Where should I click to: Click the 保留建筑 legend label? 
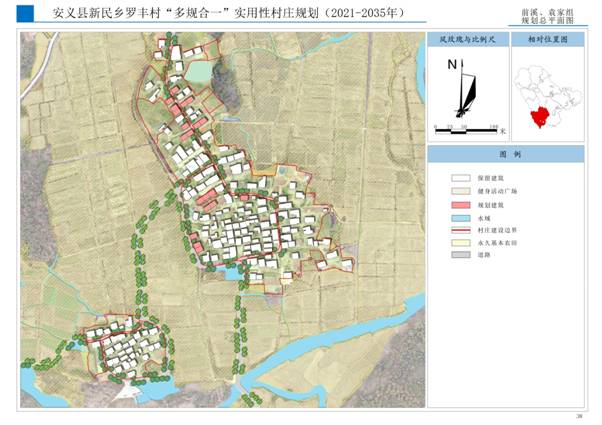click(x=491, y=178)
